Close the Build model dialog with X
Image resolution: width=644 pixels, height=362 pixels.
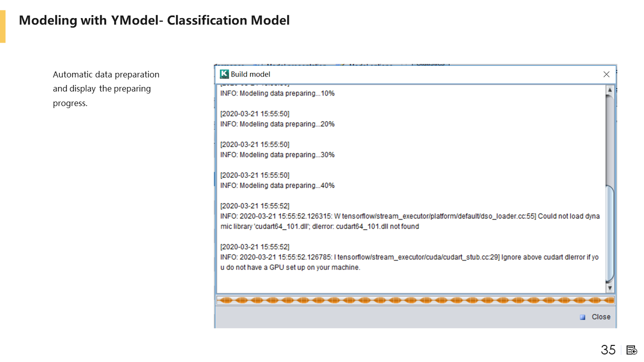[x=606, y=74]
